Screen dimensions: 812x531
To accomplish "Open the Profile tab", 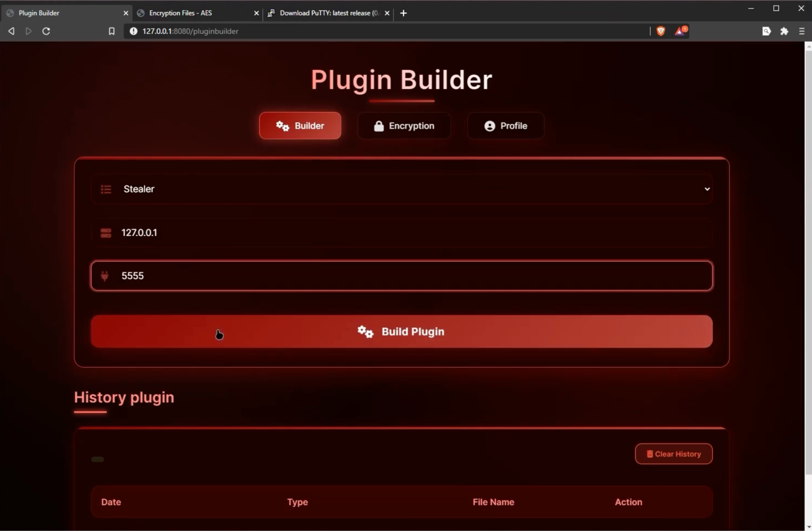I will tap(506, 126).
